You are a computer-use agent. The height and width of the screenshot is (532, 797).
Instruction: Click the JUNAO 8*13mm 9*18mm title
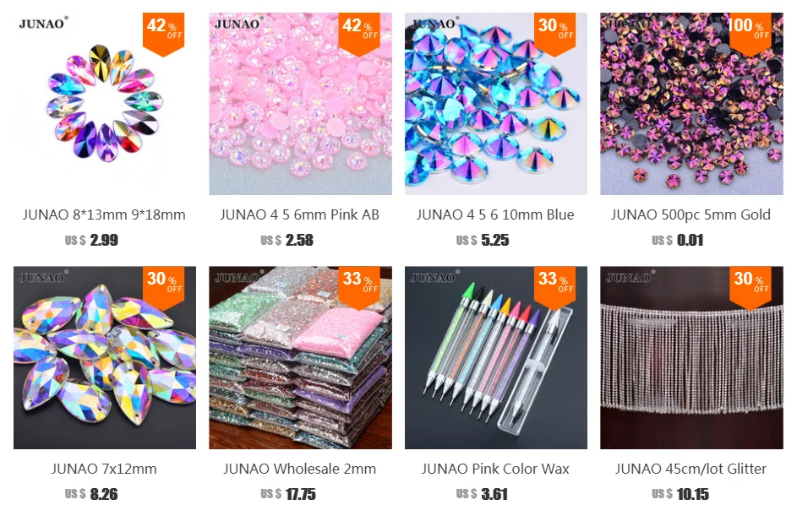(104, 214)
